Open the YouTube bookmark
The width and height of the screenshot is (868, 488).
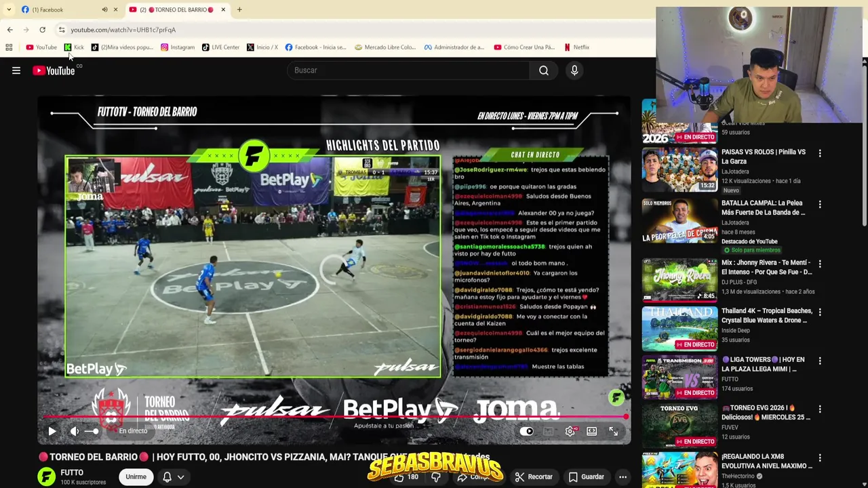41,47
